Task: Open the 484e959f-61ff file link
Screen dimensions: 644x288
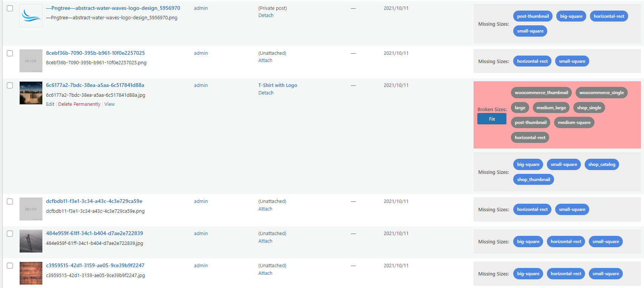Action: 94,233
